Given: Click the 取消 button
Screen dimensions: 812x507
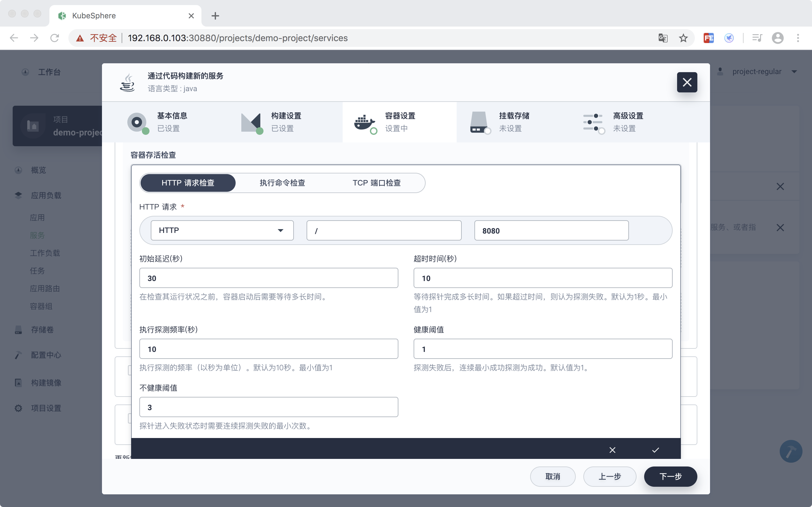Looking at the screenshot, I should pos(553,477).
